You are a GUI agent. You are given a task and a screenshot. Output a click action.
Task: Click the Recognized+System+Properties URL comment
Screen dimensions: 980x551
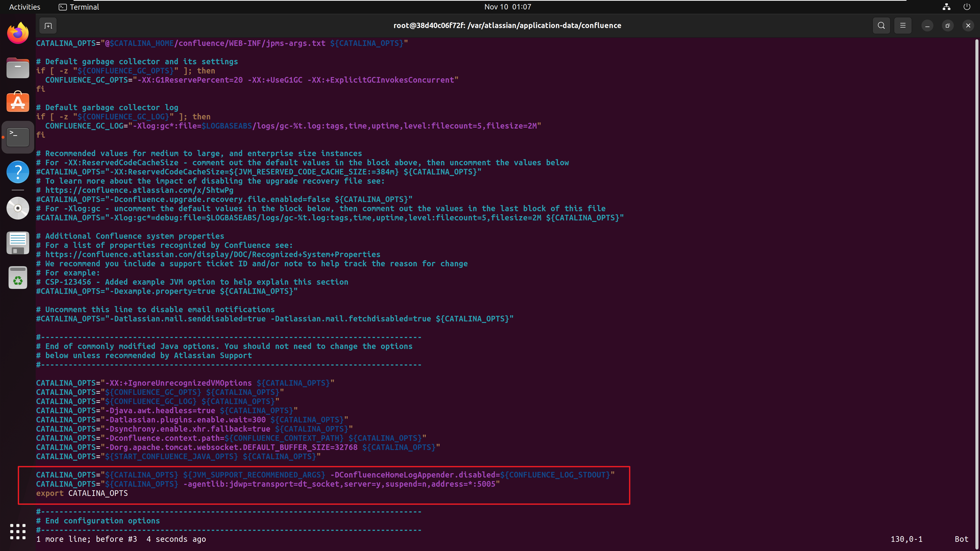pyautogui.click(x=208, y=254)
